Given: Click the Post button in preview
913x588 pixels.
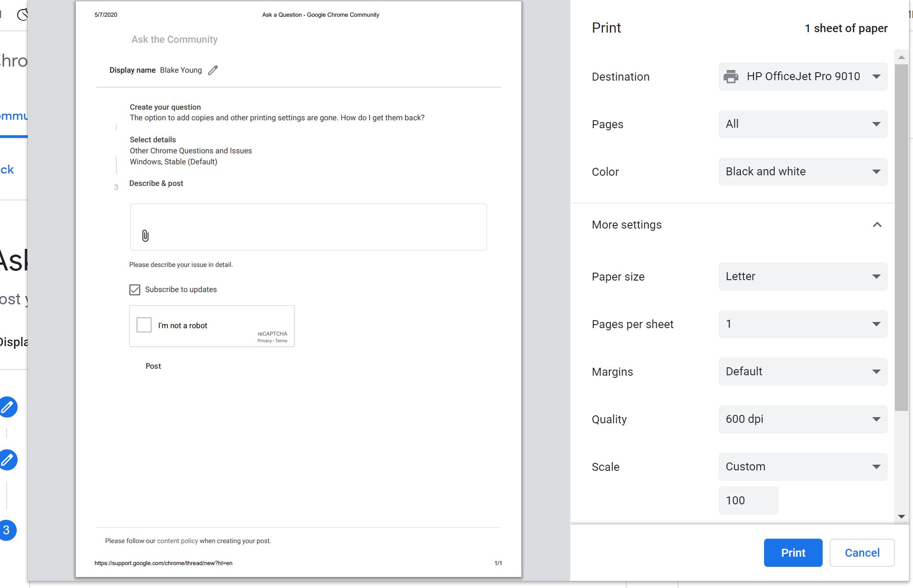Looking at the screenshot, I should tap(153, 366).
